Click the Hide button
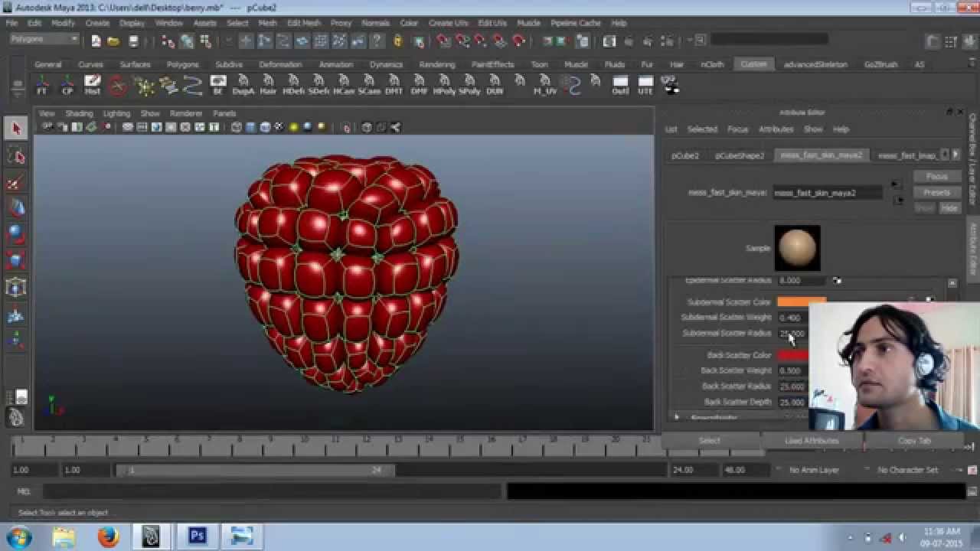Viewport: 980px width, 551px height. (949, 208)
